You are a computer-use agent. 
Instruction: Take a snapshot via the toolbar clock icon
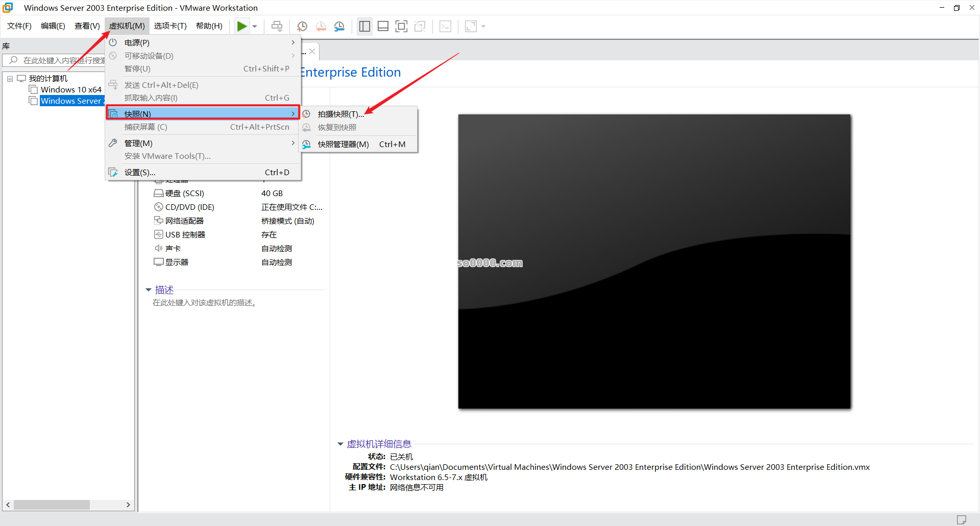(302, 26)
